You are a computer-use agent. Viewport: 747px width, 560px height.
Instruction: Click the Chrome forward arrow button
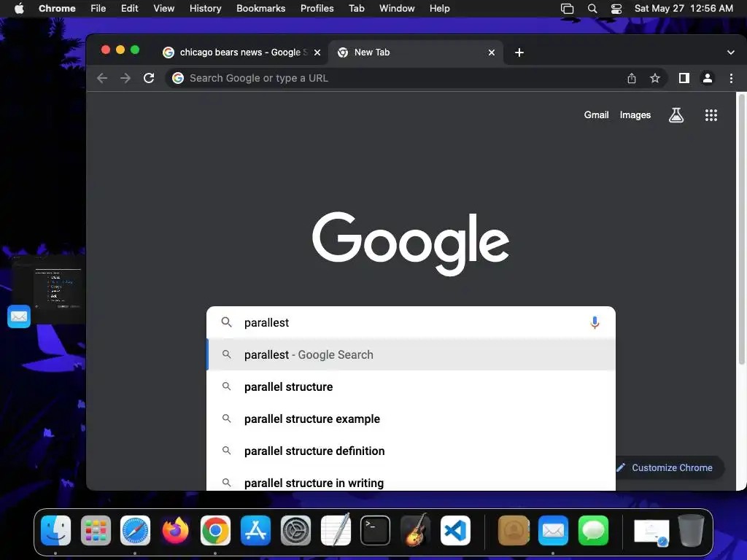(125, 78)
